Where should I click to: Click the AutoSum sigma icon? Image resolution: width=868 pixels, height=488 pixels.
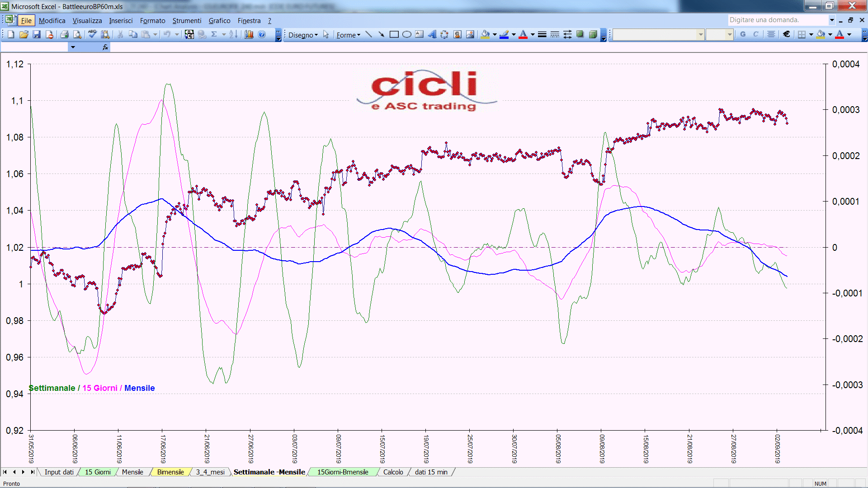214,34
